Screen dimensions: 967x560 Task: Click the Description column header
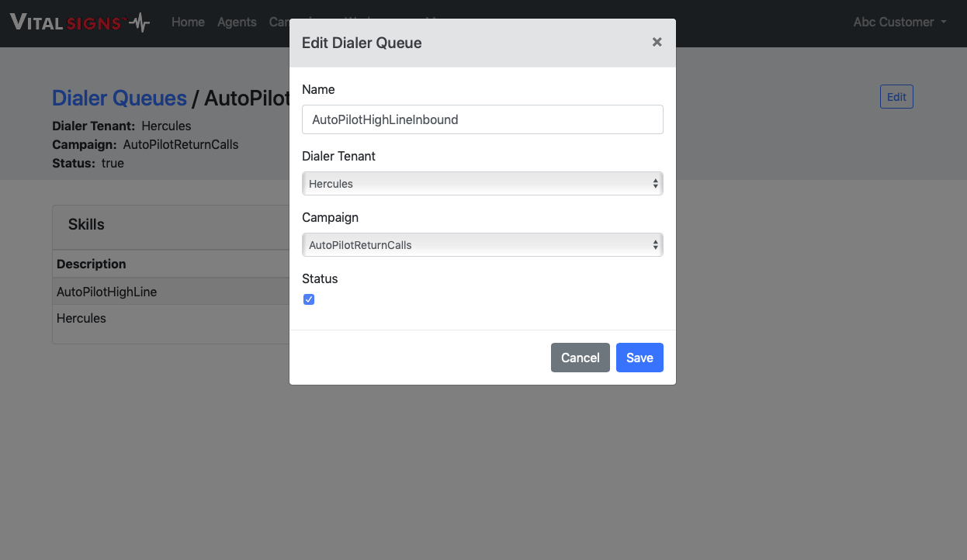92,264
